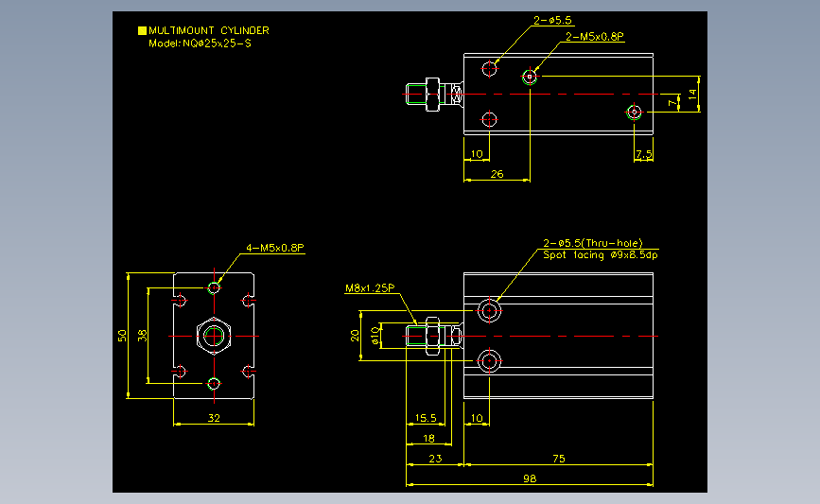Click the 32 width dimension
Image resolution: width=820 pixels, height=504 pixels.
[214, 418]
